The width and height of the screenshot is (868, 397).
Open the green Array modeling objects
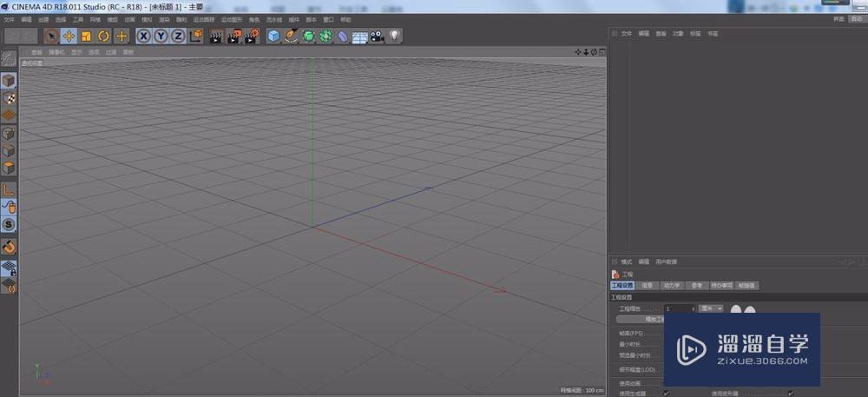pyautogui.click(x=325, y=36)
